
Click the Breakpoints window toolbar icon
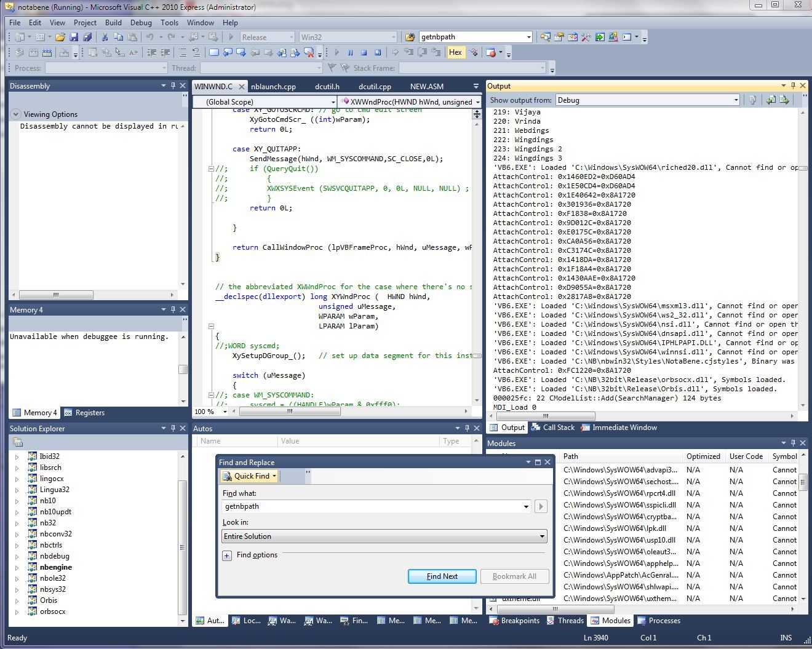click(x=491, y=52)
